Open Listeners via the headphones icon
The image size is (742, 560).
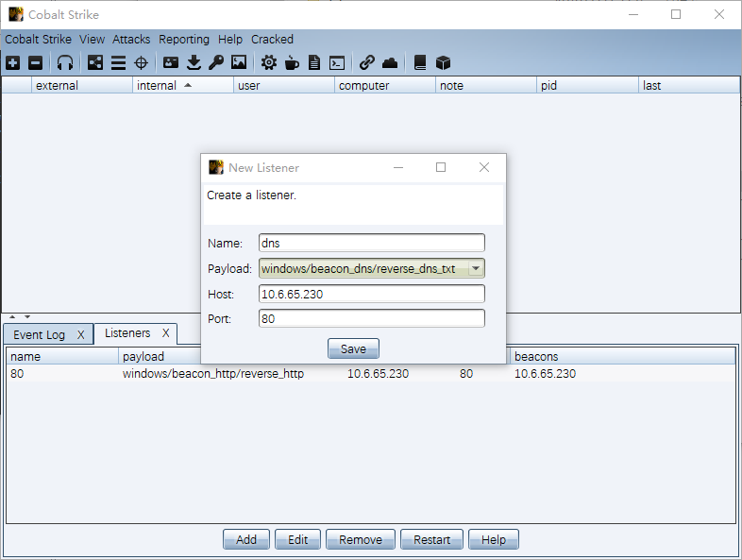[x=65, y=62]
